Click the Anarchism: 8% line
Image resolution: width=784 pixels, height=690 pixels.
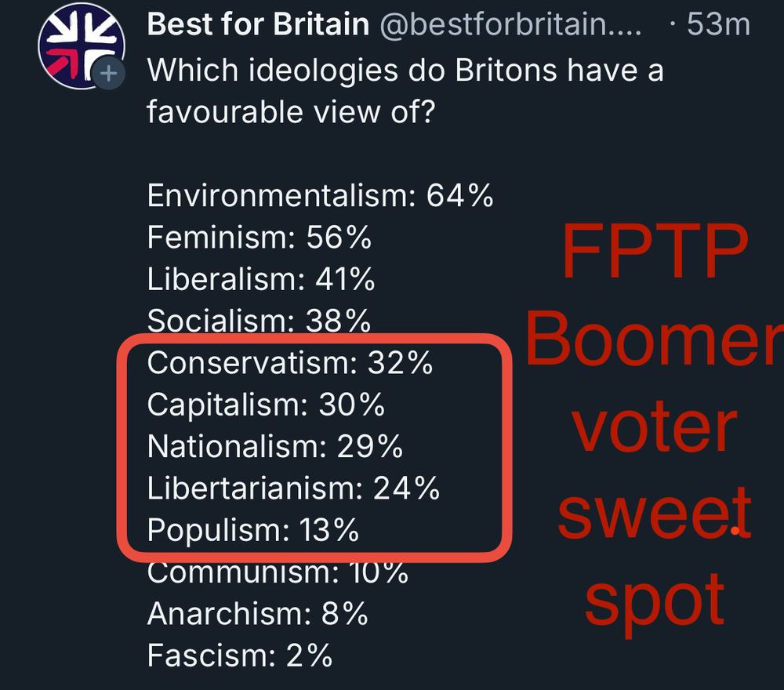pyautogui.click(x=257, y=613)
